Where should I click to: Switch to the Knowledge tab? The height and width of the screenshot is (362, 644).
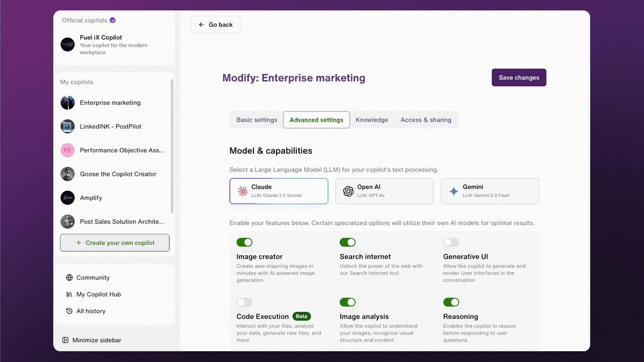point(372,120)
